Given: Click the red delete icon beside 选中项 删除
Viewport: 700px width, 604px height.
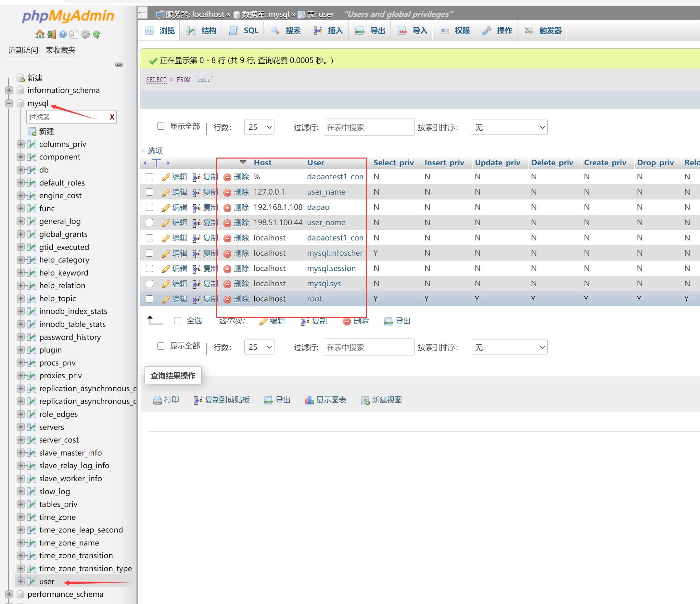Looking at the screenshot, I should coord(347,321).
